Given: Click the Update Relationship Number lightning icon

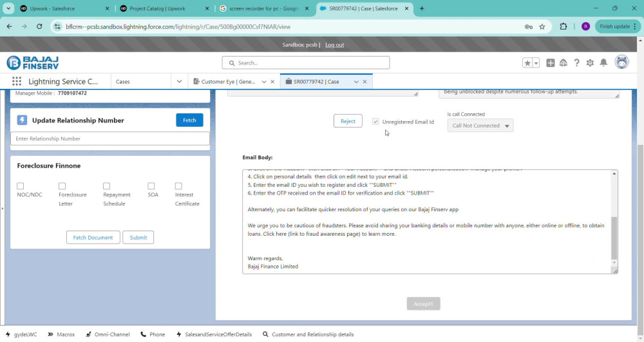Looking at the screenshot, I should [22, 120].
